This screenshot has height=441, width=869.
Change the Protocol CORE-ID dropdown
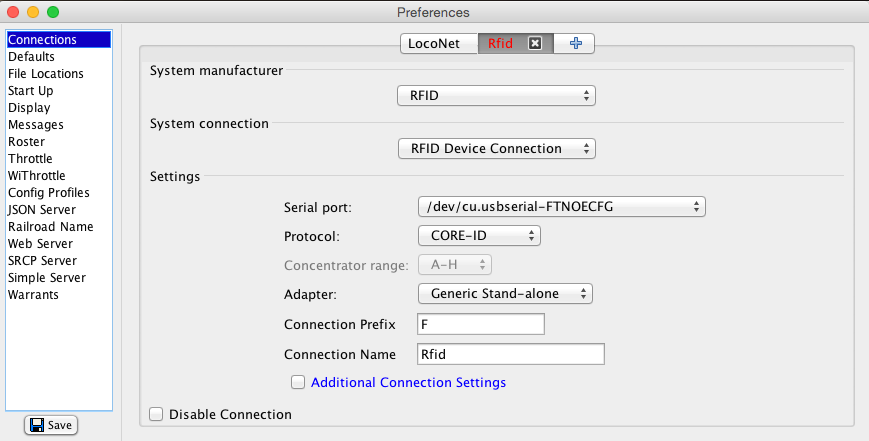coord(478,236)
